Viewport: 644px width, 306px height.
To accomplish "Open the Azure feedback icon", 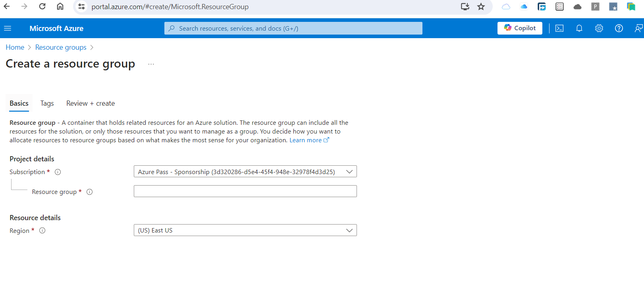I will (x=638, y=28).
